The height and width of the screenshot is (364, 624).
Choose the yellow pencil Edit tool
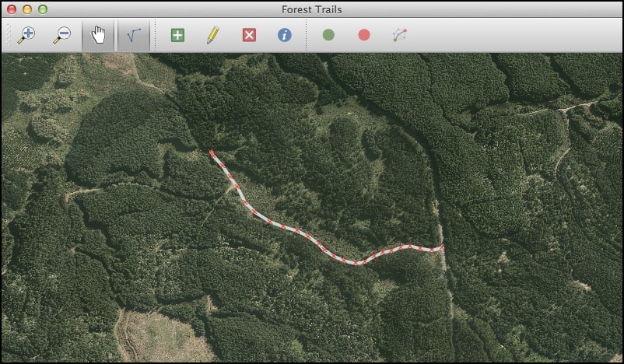pos(213,35)
